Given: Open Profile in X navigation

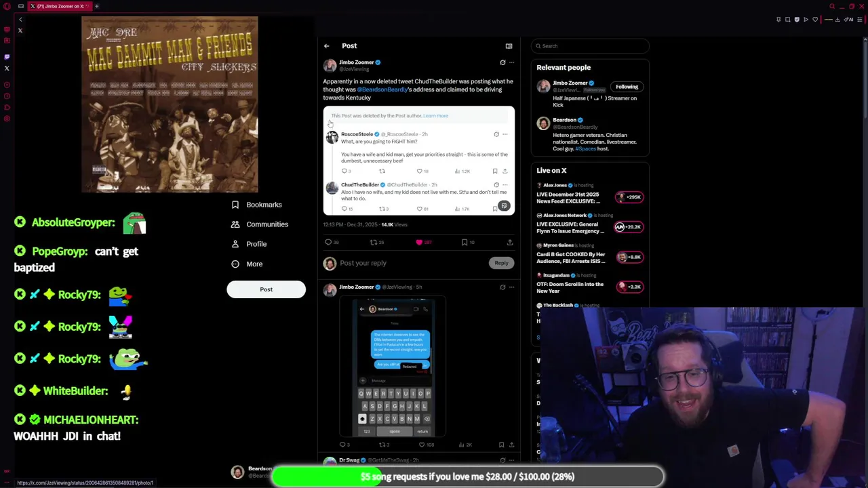Looking at the screenshot, I should point(249,244).
